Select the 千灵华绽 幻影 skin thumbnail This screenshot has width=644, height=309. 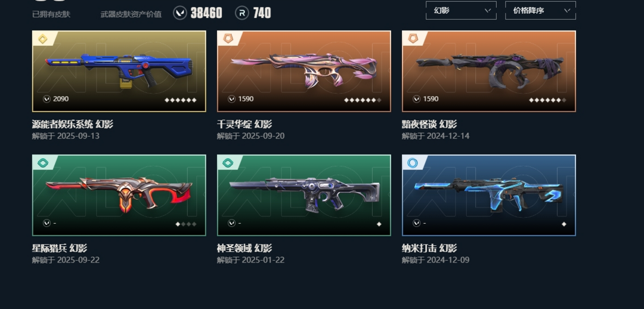(304, 71)
